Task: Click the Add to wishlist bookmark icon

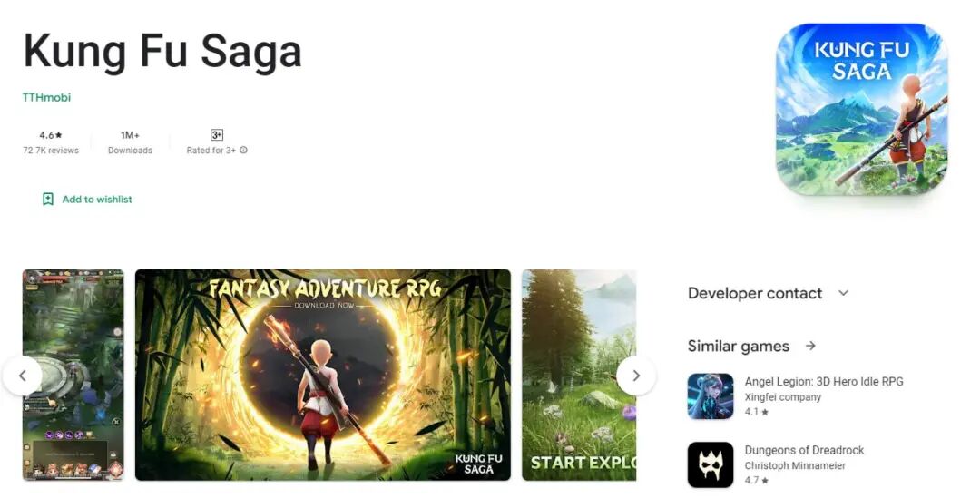Action: pos(47,200)
